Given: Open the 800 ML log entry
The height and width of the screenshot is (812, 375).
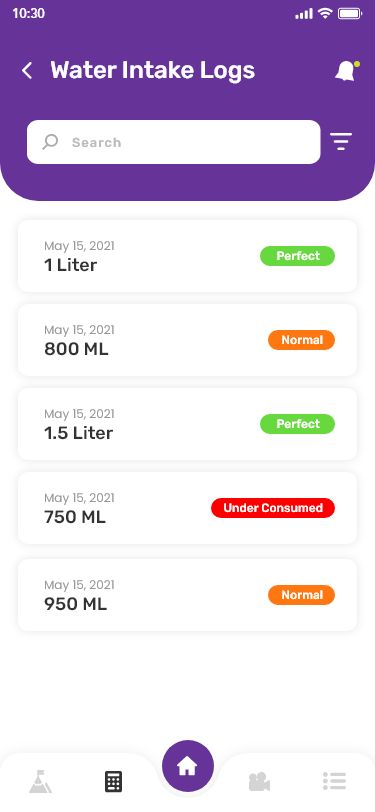Looking at the screenshot, I should pyautogui.click(x=188, y=340).
